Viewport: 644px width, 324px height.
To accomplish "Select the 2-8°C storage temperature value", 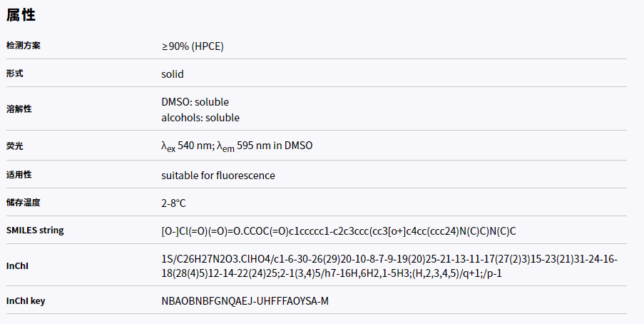I will [173, 203].
